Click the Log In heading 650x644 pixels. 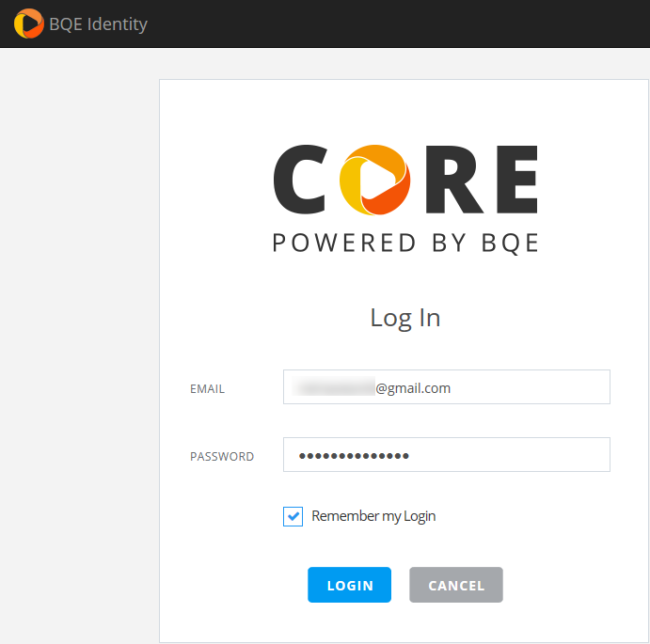(405, 318)
